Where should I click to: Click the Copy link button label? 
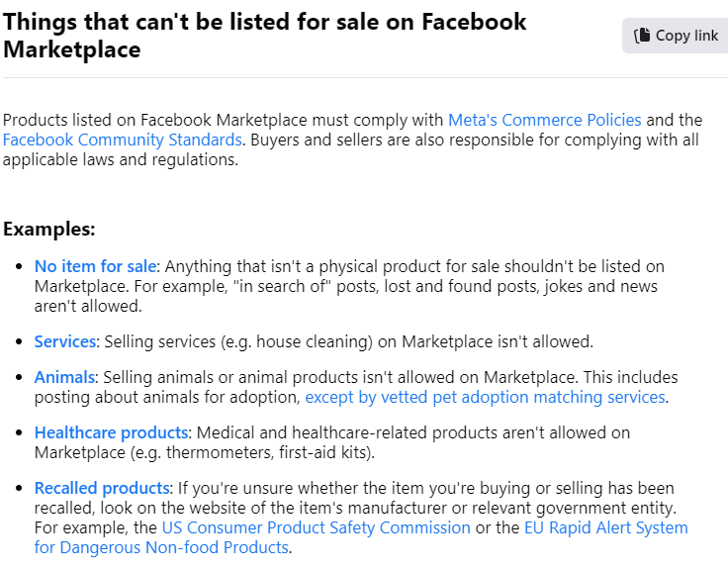click(x=686, y=36)
